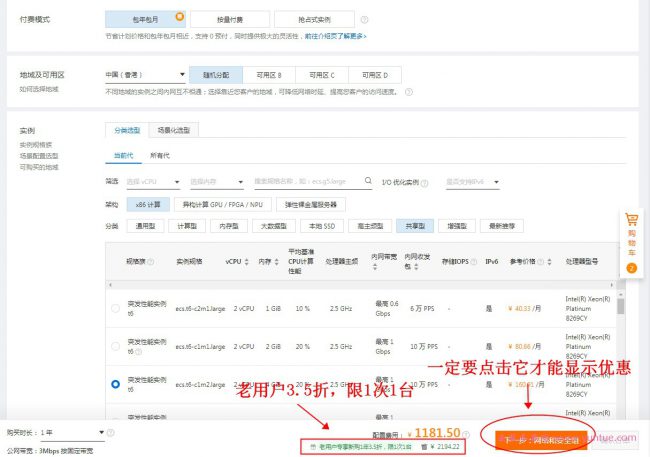Click the trash icon beside 2194.22 price
The height and width of the screenshot is (457, 650).
426,446
